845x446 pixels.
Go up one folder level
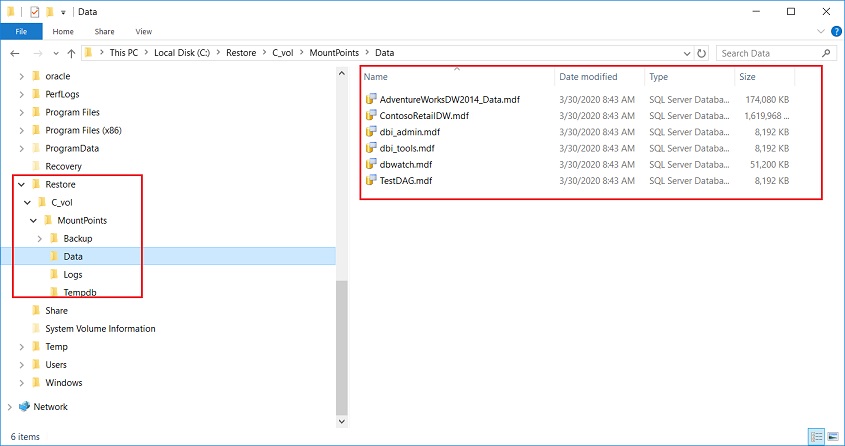[x=71, y=53]
